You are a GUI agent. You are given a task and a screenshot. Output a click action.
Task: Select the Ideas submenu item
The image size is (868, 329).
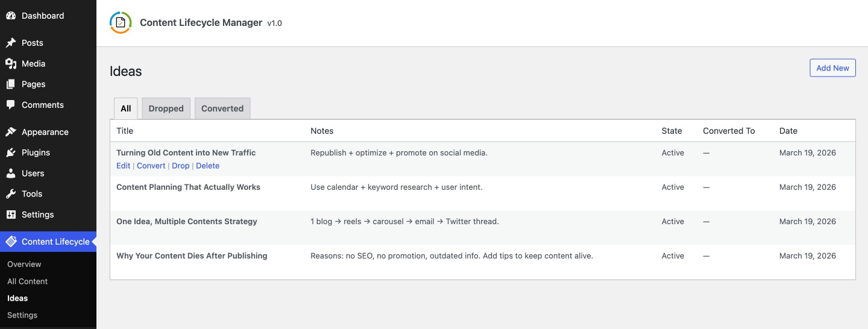(17, 298)
